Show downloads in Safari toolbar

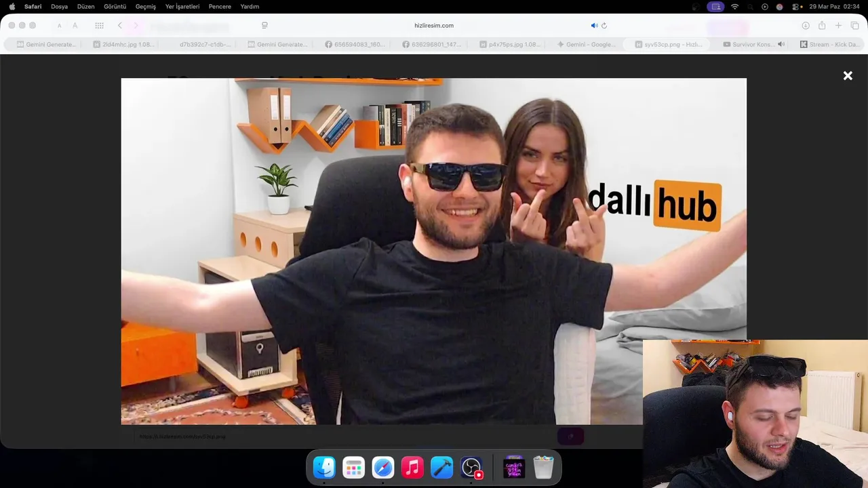[x=806, y=26]
